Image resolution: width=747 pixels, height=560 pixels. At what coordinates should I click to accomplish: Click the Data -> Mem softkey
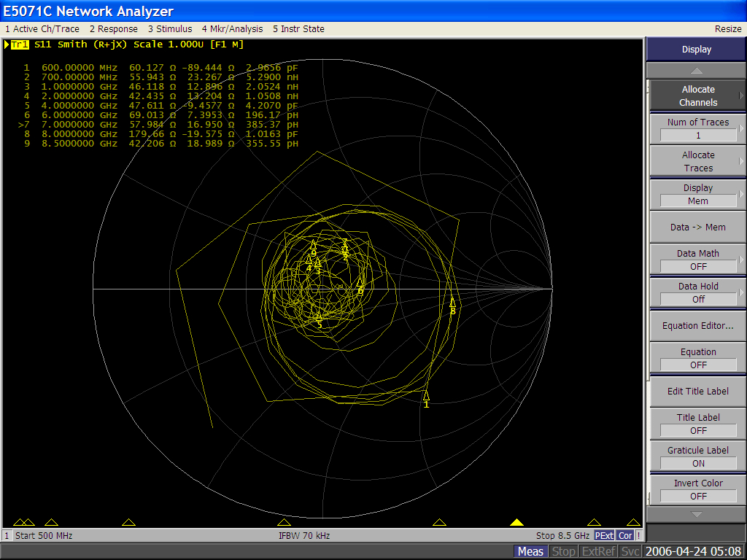pos(697,227)
